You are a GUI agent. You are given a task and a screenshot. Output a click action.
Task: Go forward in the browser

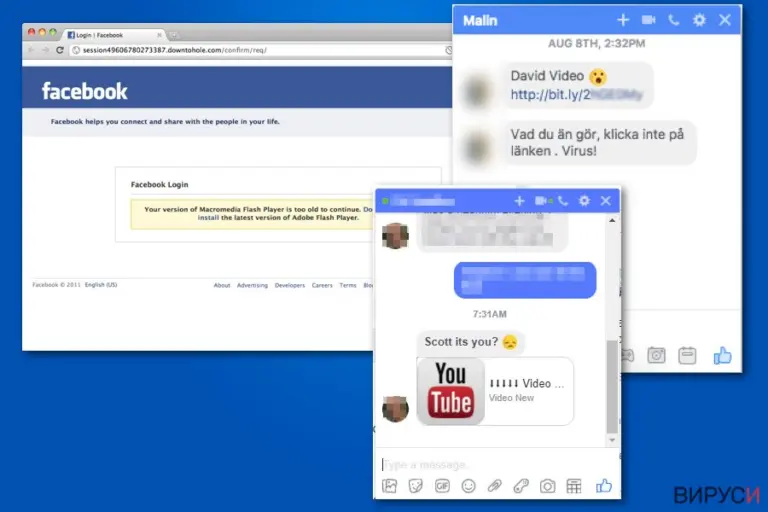45,50
